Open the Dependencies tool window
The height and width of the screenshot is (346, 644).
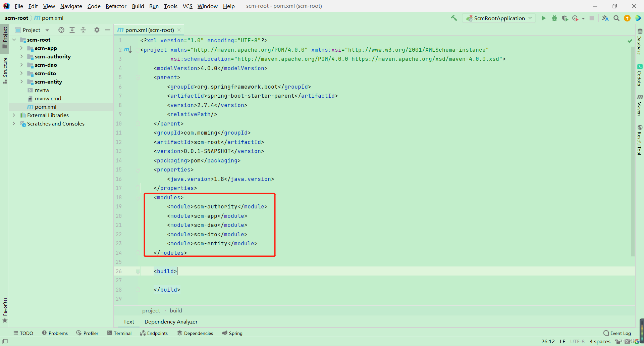[x=195, y=333]
